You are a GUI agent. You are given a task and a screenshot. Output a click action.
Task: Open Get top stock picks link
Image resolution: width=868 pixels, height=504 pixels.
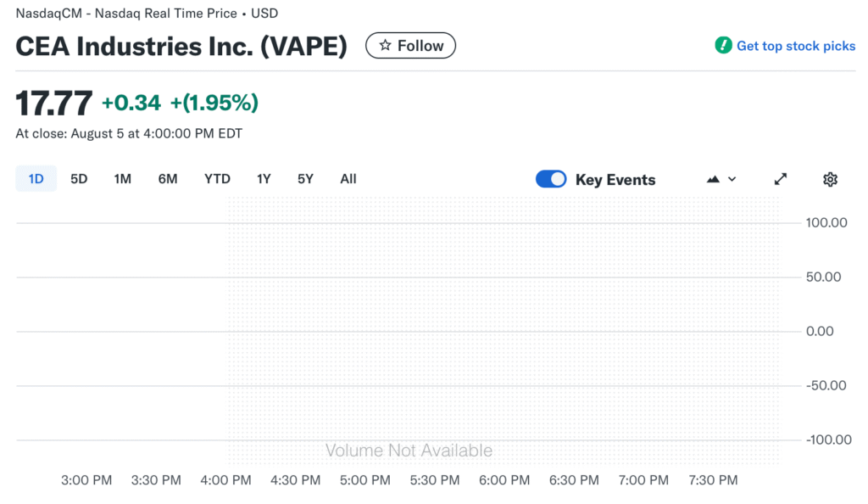click(796, 46)
